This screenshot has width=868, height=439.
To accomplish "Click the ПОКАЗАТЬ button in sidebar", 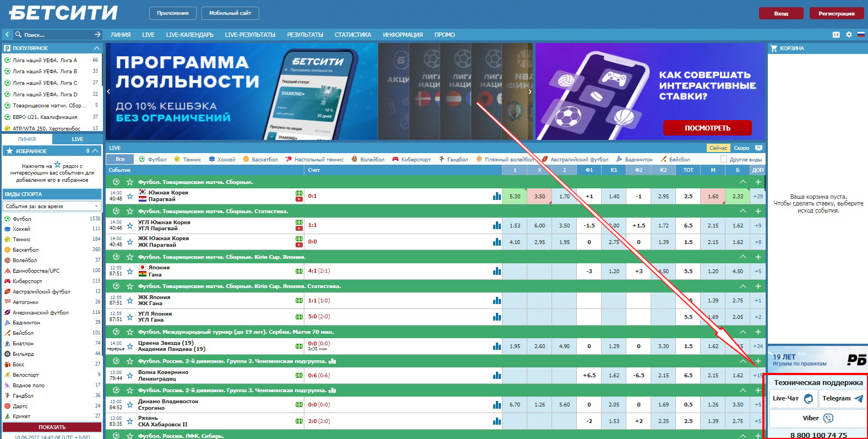I will click(52, 427).
